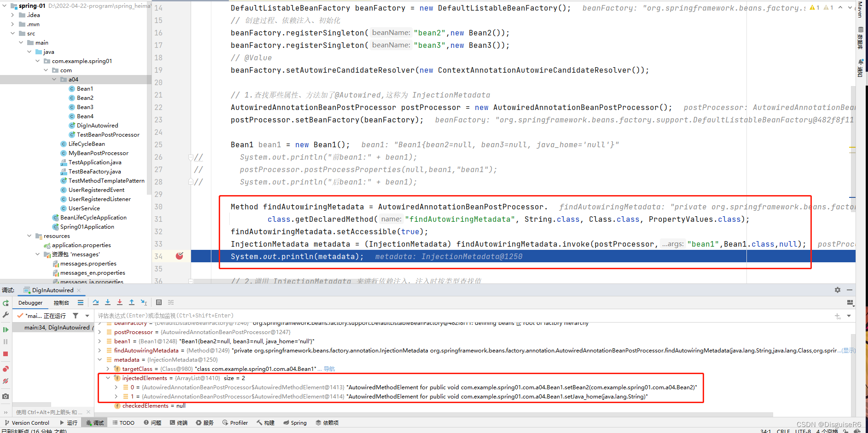The image size is (868, 433).
Task: Open debugger settings wrench icon
Action: click(6, 315)
